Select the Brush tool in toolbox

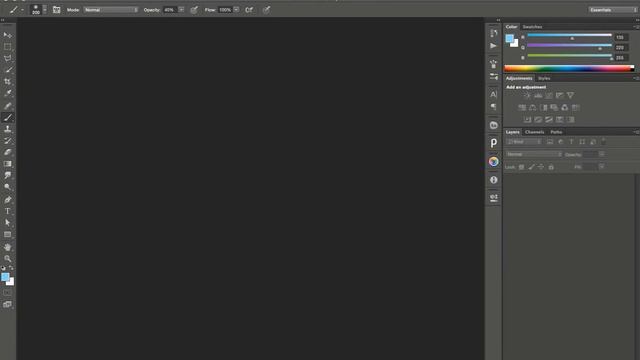coord(8,118)
